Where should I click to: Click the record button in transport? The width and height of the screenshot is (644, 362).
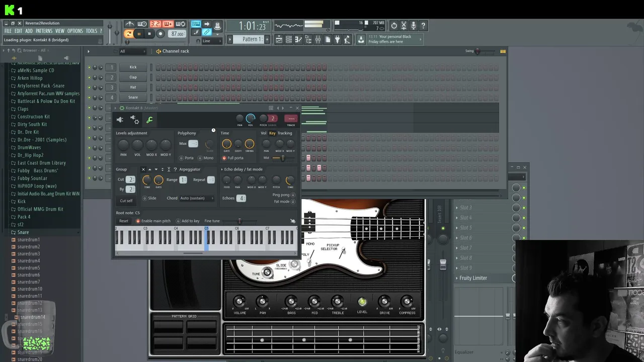point(160,34)
